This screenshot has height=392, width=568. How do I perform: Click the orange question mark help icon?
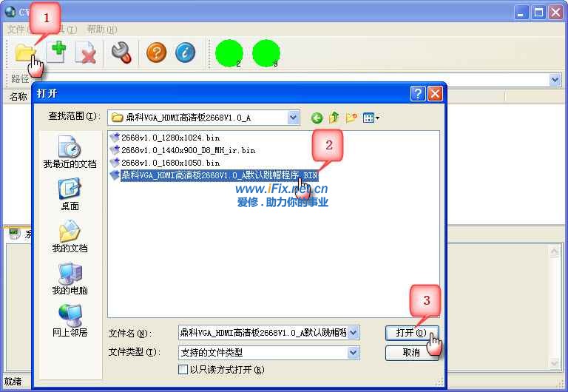[x=157, y=53]
